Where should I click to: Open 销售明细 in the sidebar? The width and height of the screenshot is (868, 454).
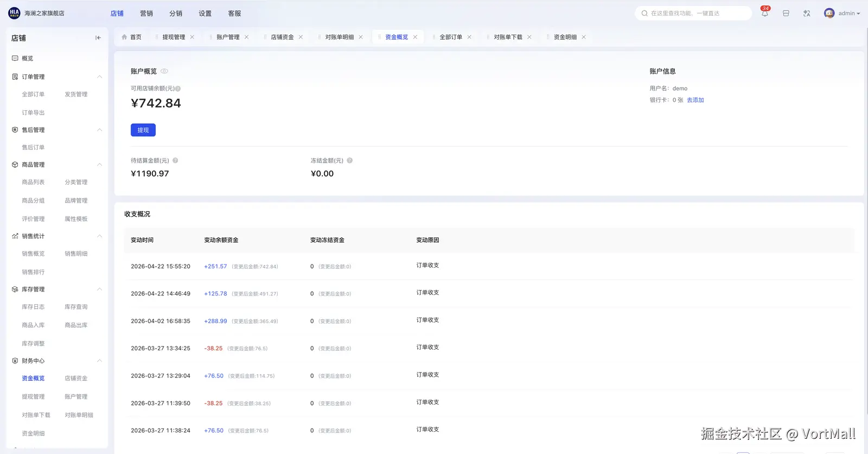coord(76,254)
